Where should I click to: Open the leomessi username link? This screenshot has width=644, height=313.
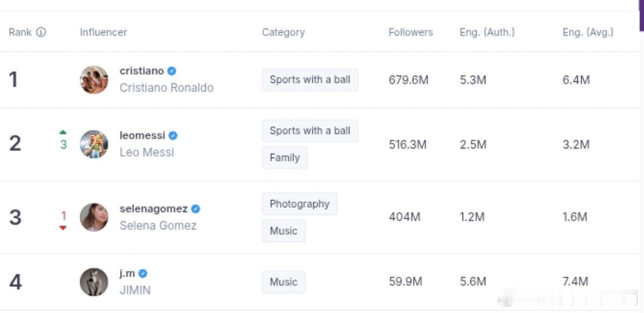[142, 136]
